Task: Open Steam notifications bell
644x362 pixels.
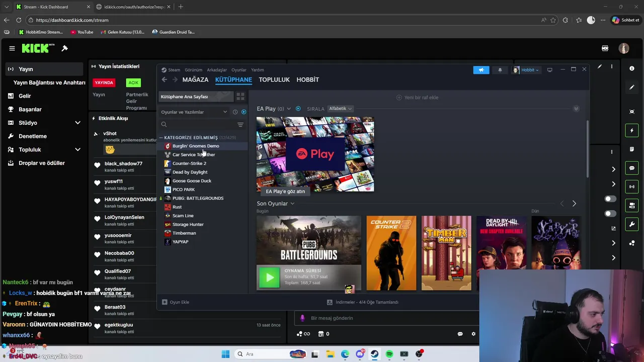Action: (x=500, y=70)
